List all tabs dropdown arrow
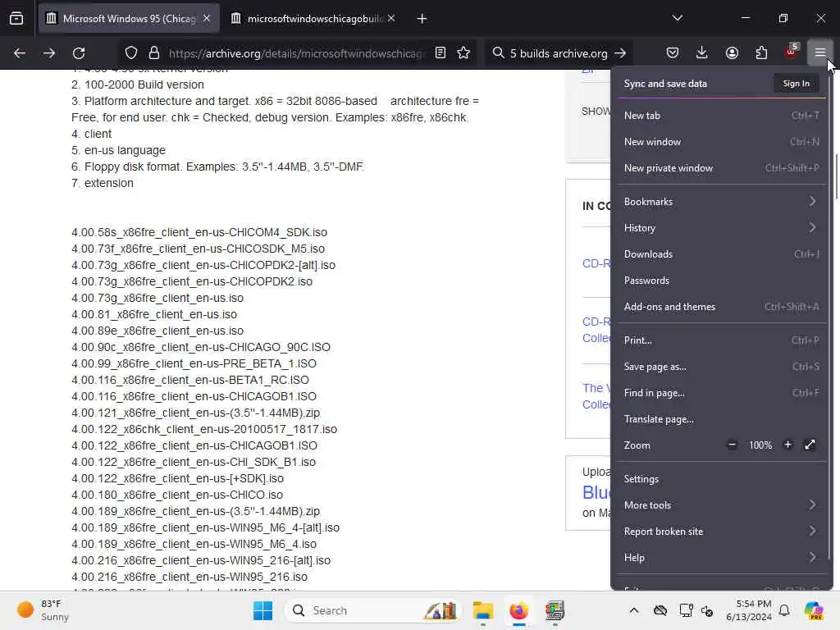The height and width of the screenshot is (630, 840). pyautogui.click(x=677, y=18)
